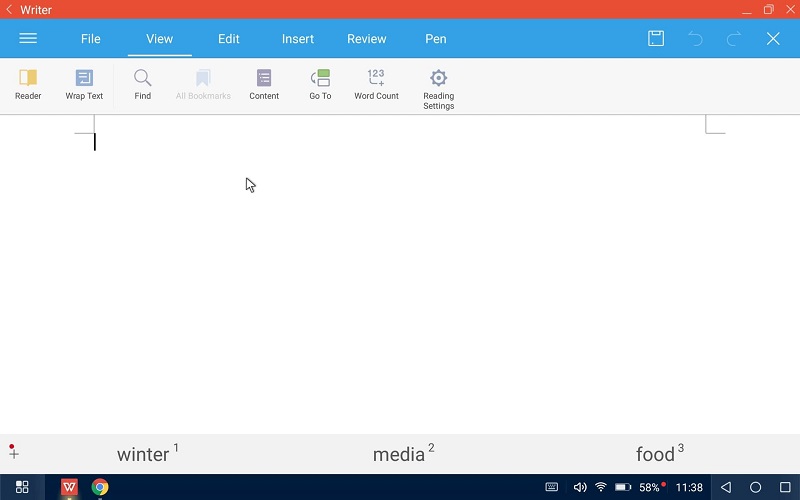800x500 pixels.
Task: Launch Chrome from the taskbar
Action: coord(100,487)
